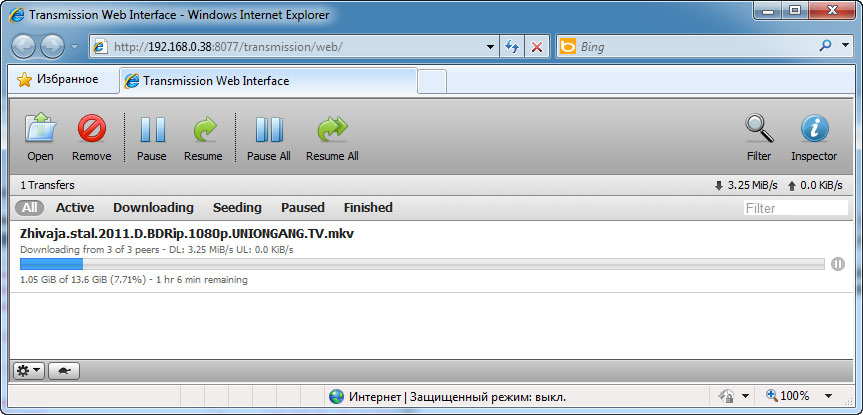The width and height of the screenshot is (863, 415).
Task: Open the Inspector panel
Action: [x=814, y=128]
